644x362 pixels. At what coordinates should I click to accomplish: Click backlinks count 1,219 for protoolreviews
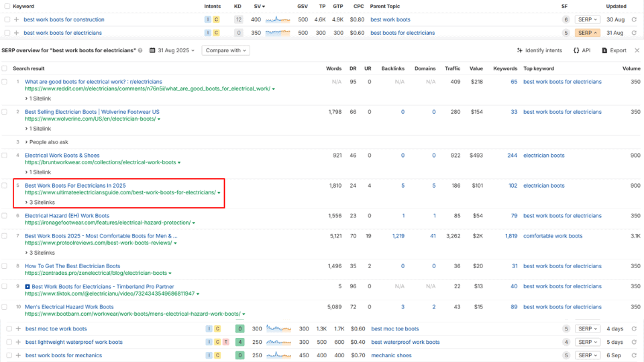tap(398, 236)
